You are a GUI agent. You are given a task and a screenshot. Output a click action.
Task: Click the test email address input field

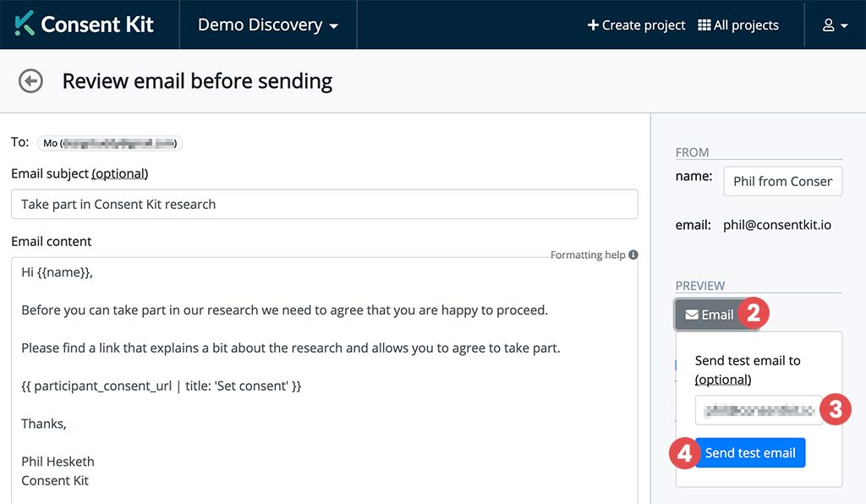(x=759, y=410)
